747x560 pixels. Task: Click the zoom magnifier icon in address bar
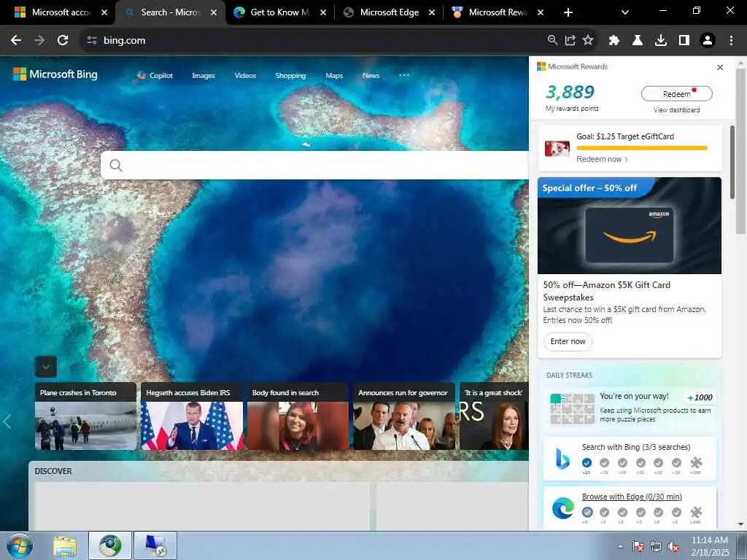click(552, 41)
